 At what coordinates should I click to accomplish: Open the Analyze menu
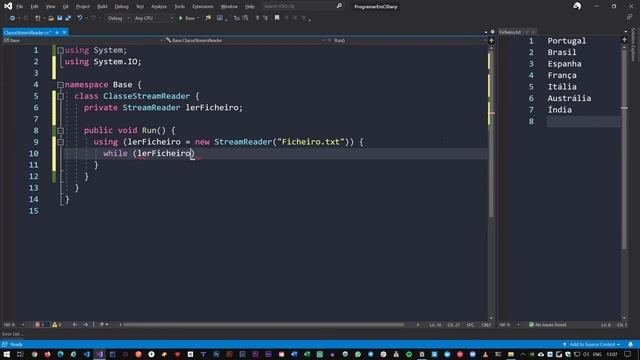pyautogui.click(x=159, y=7)
